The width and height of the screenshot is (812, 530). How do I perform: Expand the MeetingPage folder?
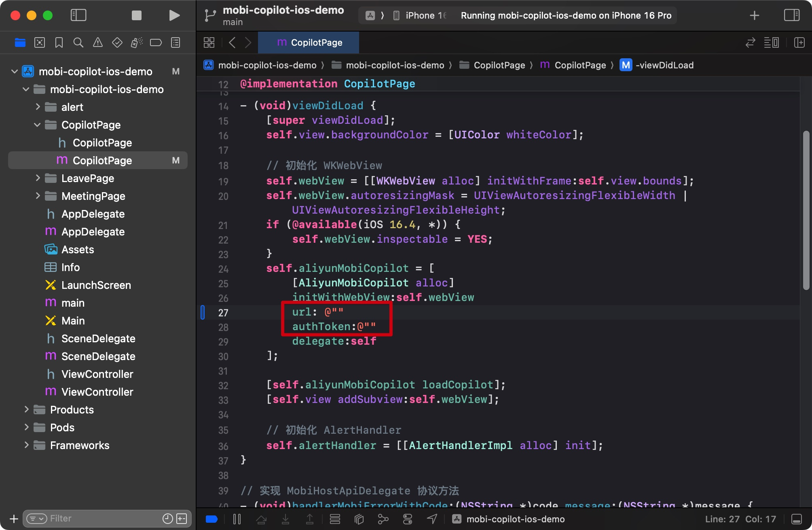[38, 196]
